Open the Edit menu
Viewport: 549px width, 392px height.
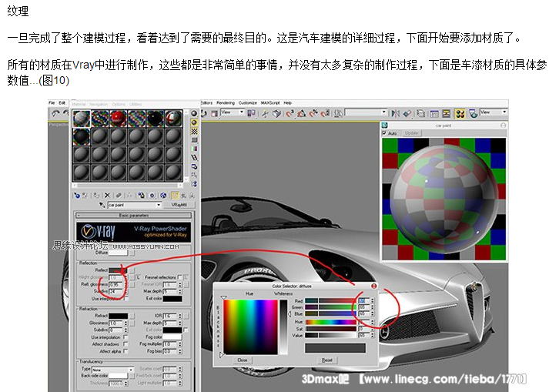click(62, 103)
